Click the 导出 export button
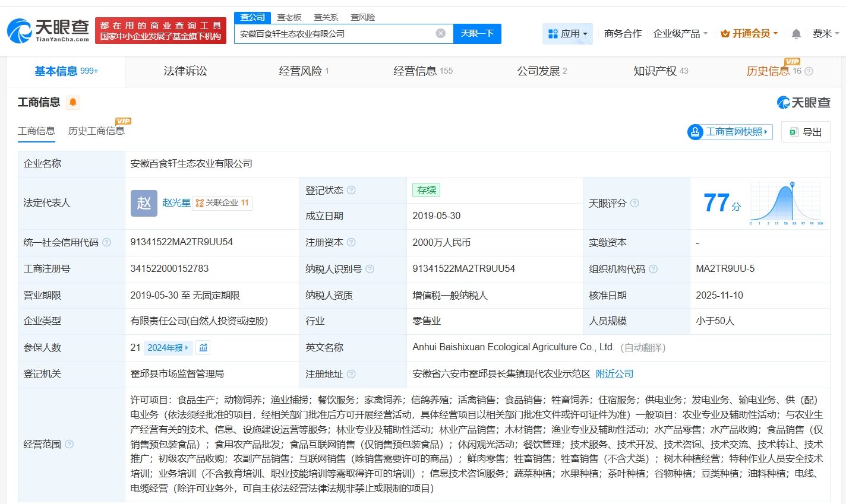The image size is (846, 504). pyautogui.click(x=806, y=132)
